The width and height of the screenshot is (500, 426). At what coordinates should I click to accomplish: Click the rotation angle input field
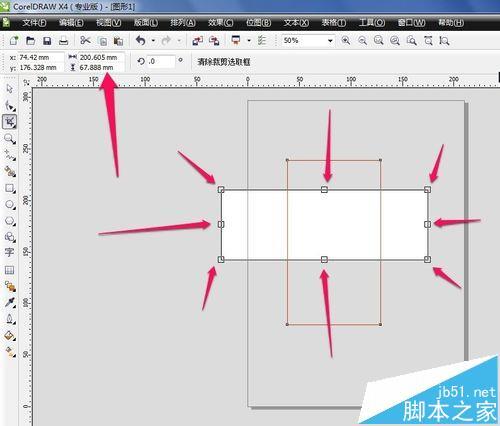161,62
